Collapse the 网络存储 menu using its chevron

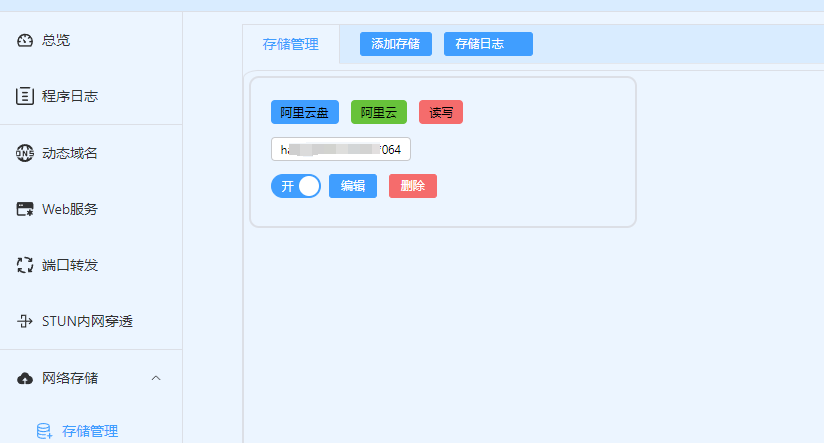(x=155, y=378)
